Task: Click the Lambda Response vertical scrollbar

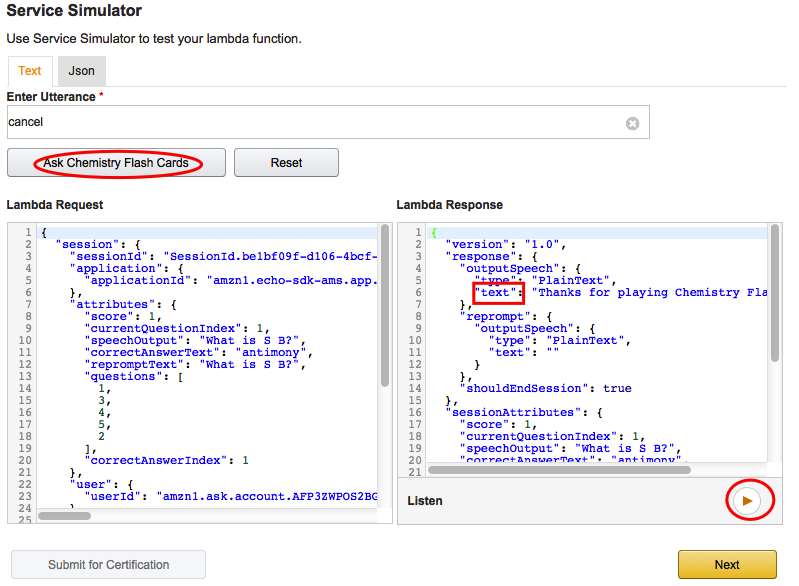Action: tap(774, 300)
